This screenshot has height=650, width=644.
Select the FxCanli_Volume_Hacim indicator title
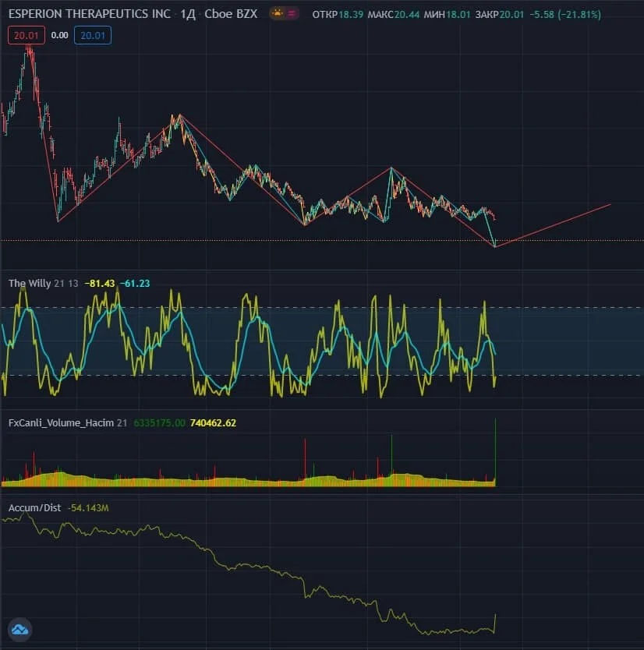[x=61, y=423]
